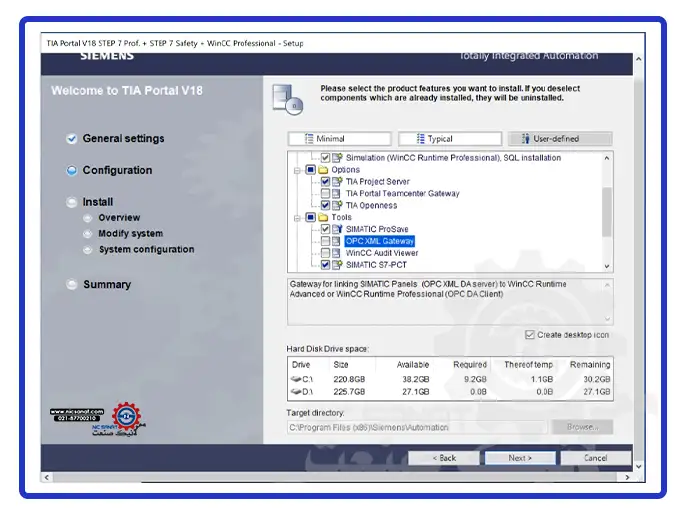Click the installer computer-and-disc icon

287,99
